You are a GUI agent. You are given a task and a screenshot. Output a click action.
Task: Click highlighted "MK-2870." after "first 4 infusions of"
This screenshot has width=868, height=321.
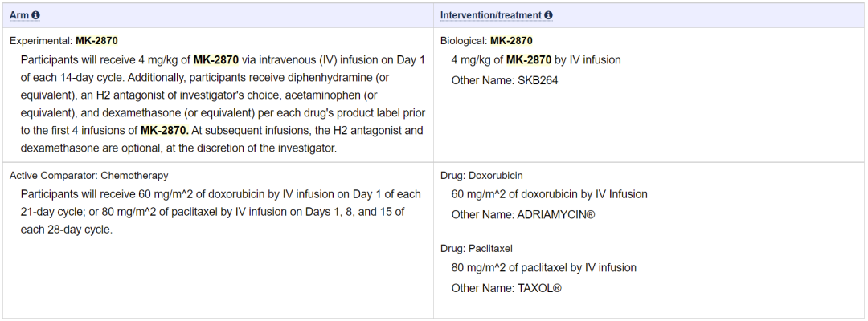coord(164,130)
